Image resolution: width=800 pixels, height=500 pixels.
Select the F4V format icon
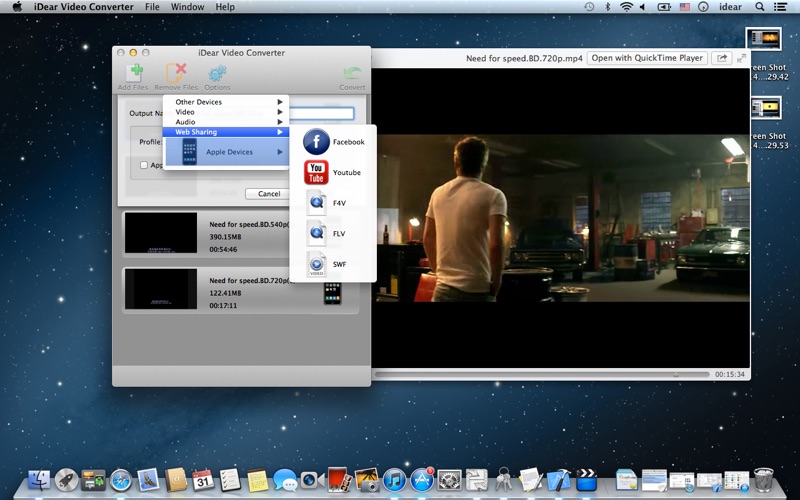pos(316,203)
